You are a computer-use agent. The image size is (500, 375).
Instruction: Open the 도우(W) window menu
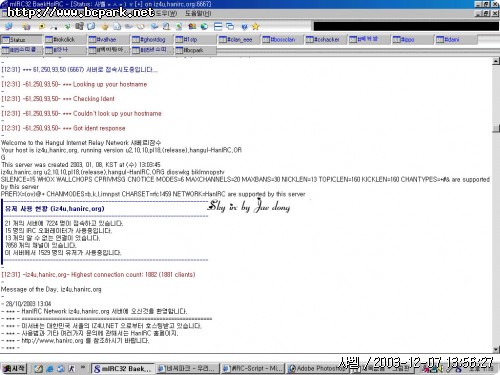pyautogui.click(x=166, y=13)
